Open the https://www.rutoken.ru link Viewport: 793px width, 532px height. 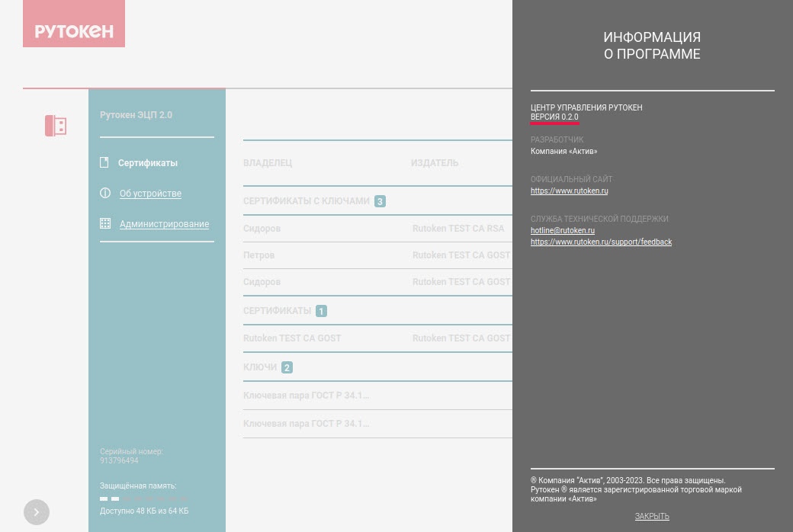click(x=569, y=191)
